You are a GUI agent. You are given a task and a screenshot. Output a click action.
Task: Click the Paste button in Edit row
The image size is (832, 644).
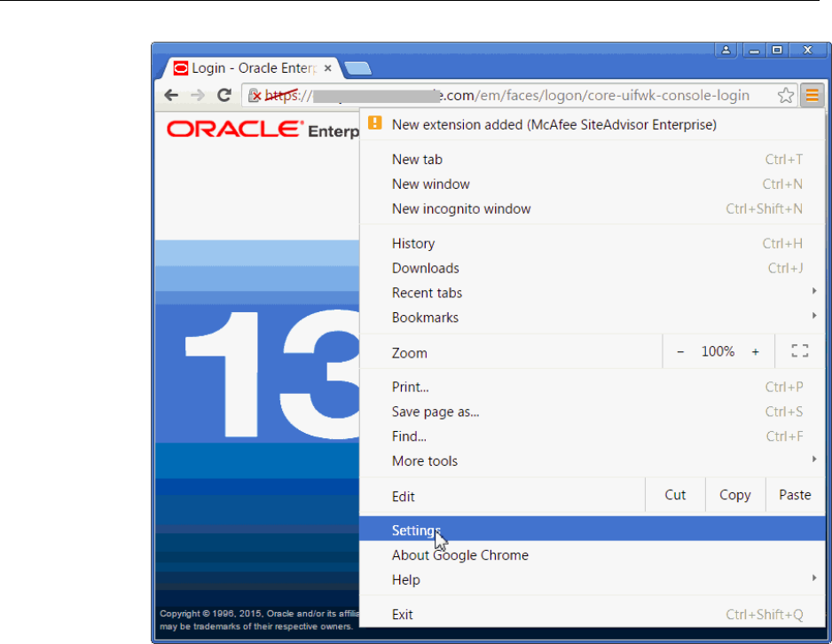[795, 495]
